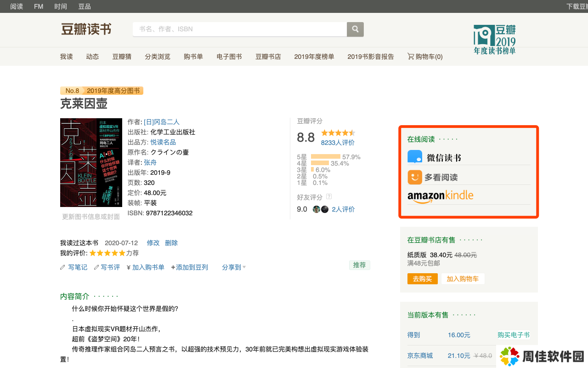Click the 加入购物车 button
The image size is (588, 368).
(463, 279)
